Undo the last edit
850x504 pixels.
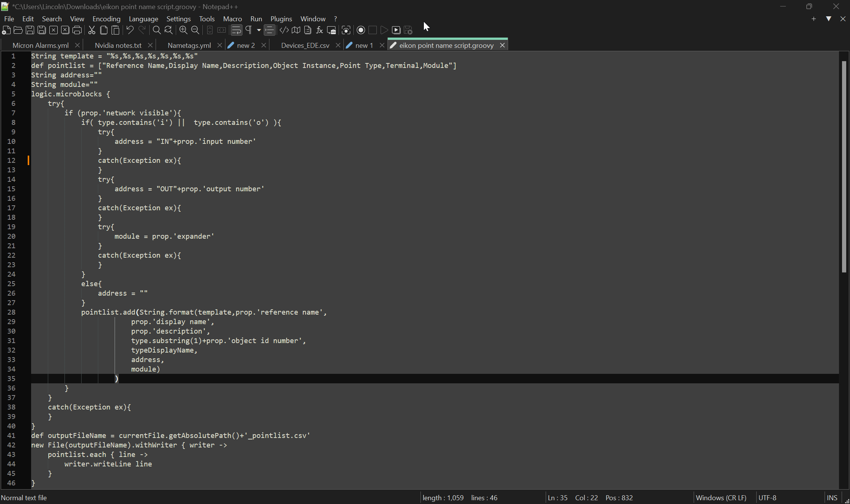(x=130, y=30)
